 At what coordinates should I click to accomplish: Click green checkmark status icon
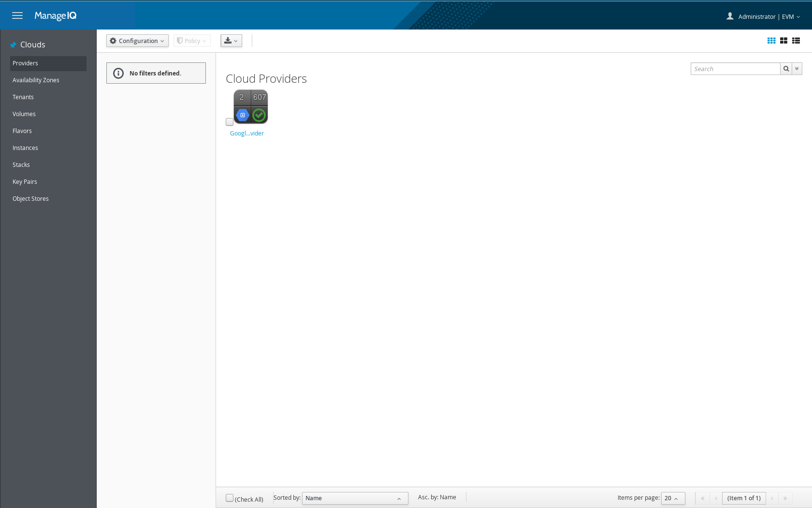(259, 115)
